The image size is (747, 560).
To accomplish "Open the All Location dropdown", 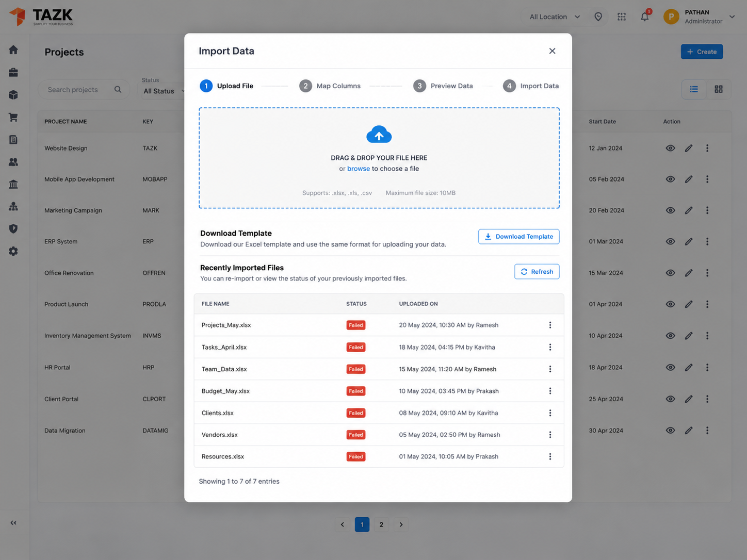I will coord(555,17).
